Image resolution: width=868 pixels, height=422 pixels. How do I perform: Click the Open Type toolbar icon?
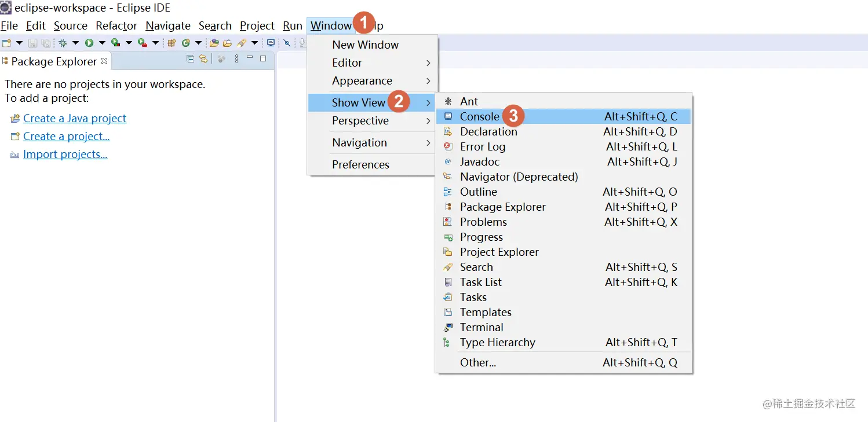coord(214,43)
